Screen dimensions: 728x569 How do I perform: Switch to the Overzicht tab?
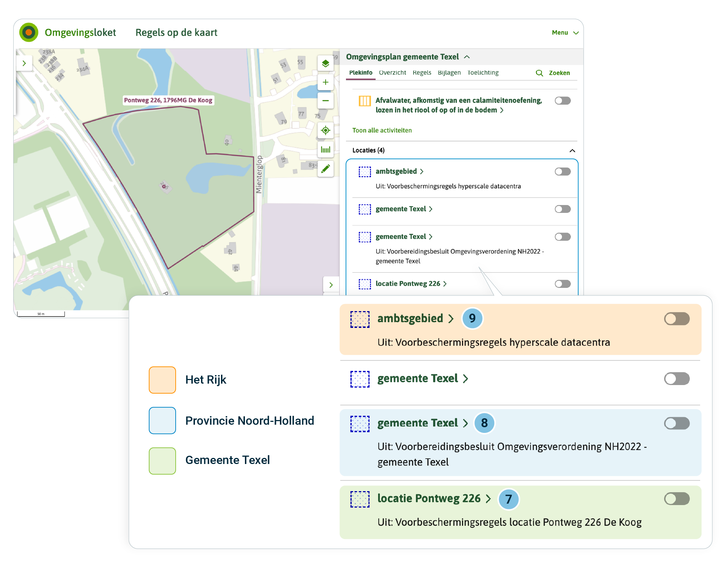(392, 73)
